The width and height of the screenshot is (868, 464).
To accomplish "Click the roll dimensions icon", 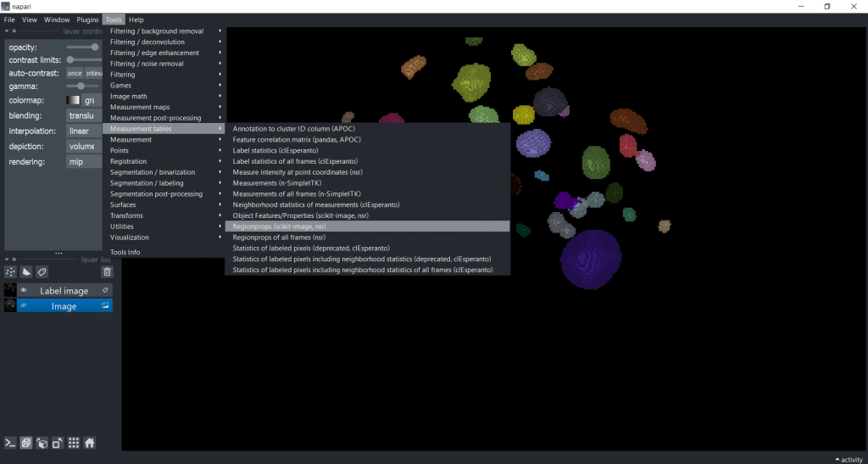I will click(x=42, y=443).
